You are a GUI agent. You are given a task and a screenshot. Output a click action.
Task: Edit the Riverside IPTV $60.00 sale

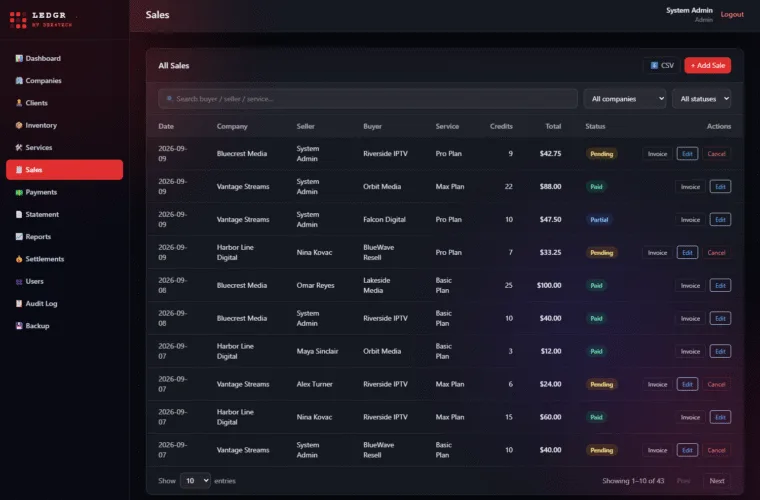(x=720, y=417)
